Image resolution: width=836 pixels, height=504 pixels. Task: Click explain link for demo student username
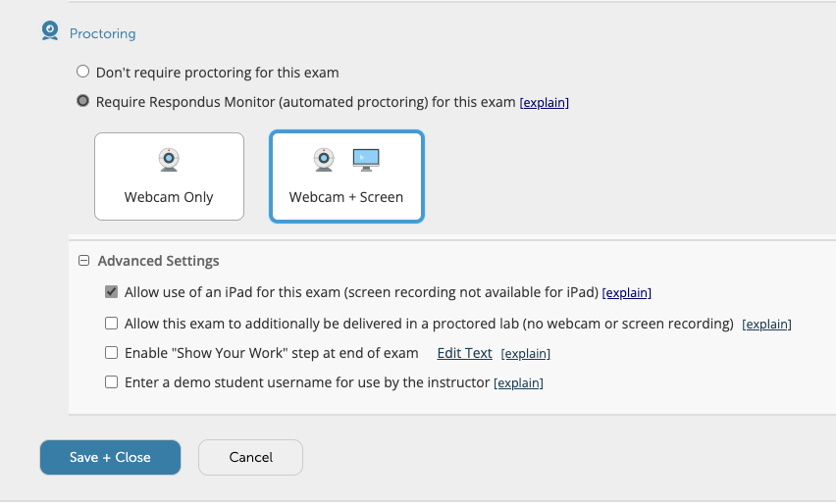(518, 383)
